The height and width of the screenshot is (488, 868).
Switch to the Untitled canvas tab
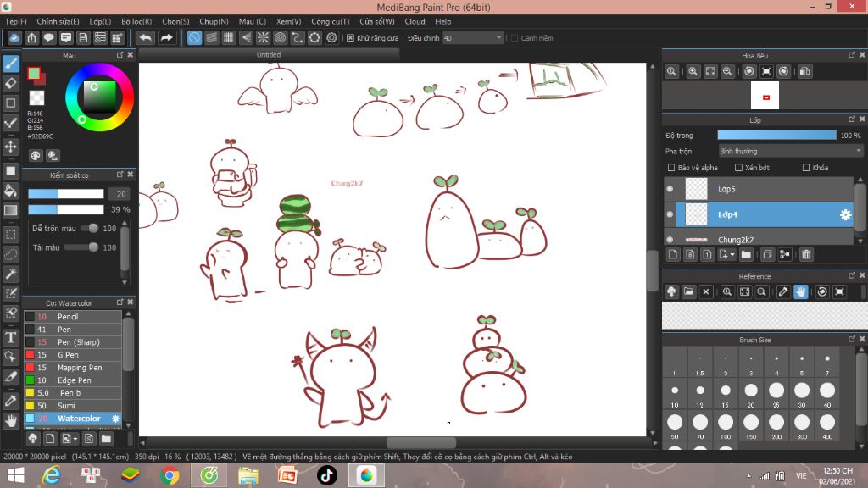click(x=269, y=54)
